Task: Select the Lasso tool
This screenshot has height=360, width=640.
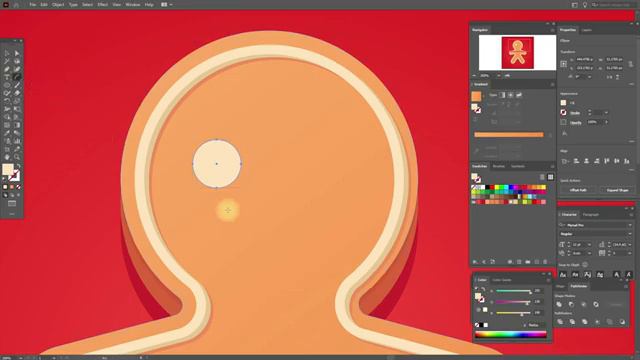Action: click(17, 61)
